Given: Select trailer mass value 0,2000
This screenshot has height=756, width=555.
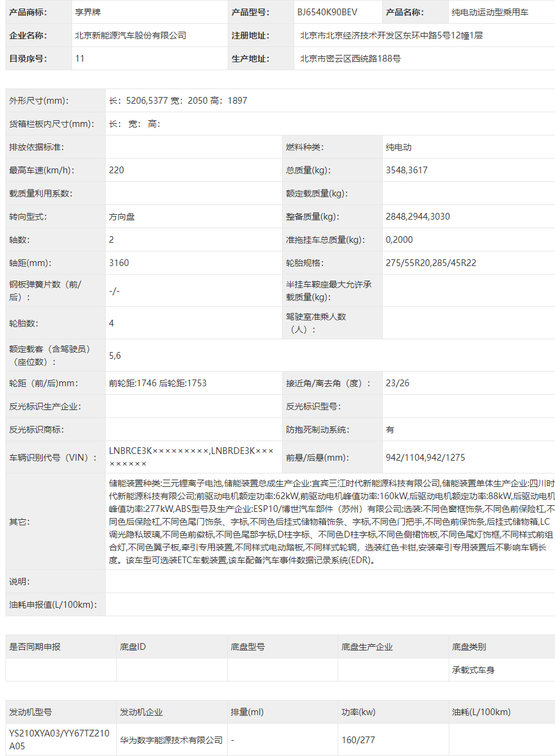Looking at the screenshot, I should [399, 240].
